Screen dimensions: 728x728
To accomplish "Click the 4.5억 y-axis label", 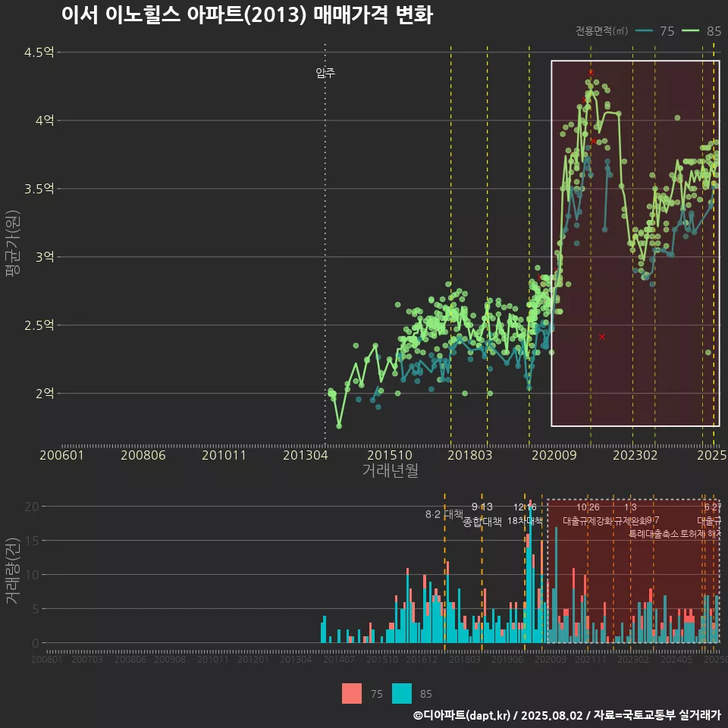I will tap(39, 52).
